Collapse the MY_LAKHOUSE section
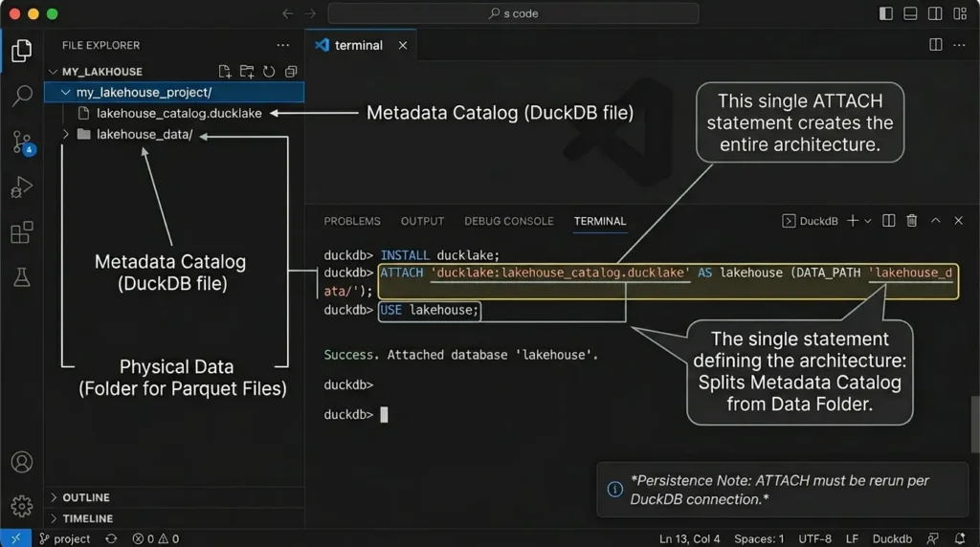This screenshot has width=980, height=547. 54,71
